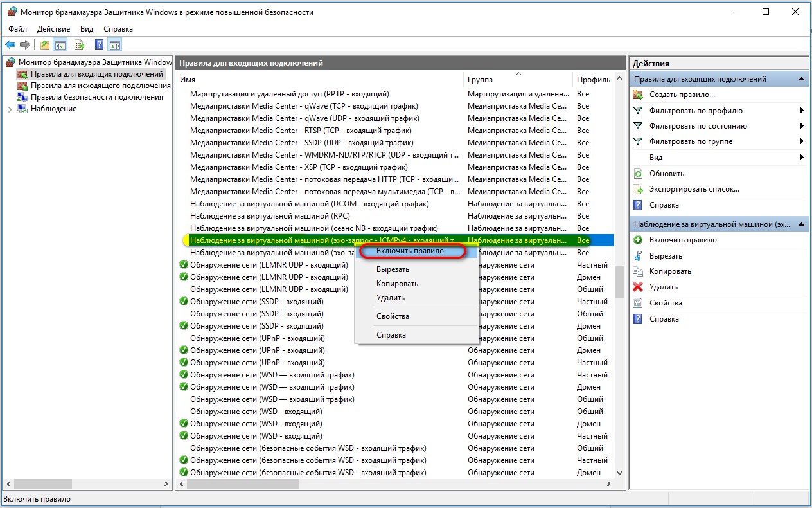Sort by the Группа column header

[518, 80]
